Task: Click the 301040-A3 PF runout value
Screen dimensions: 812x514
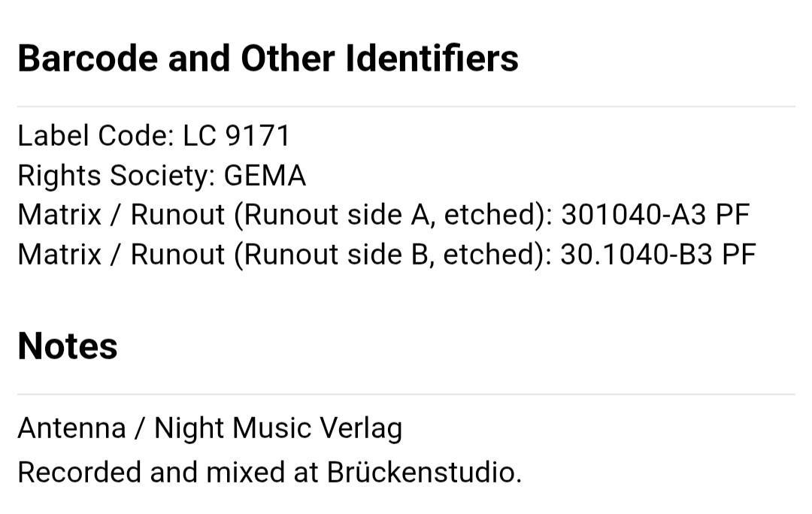Action: tap(656, 215)
